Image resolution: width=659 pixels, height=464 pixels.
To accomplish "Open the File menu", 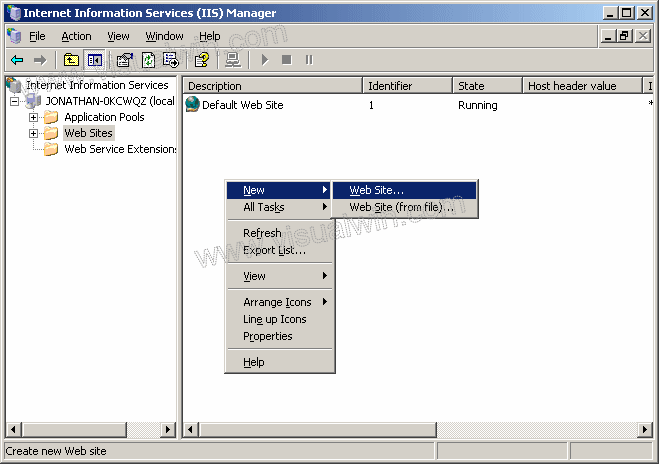I will 37,37.
